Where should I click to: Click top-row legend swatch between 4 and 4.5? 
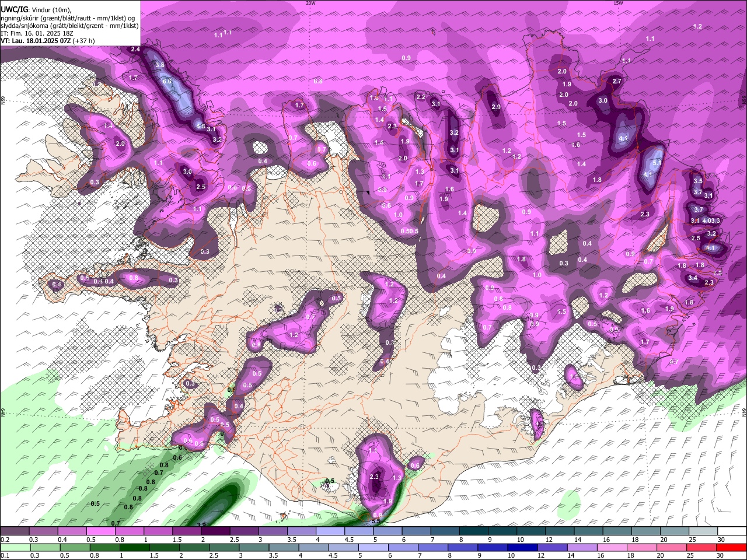click(330, 531)
